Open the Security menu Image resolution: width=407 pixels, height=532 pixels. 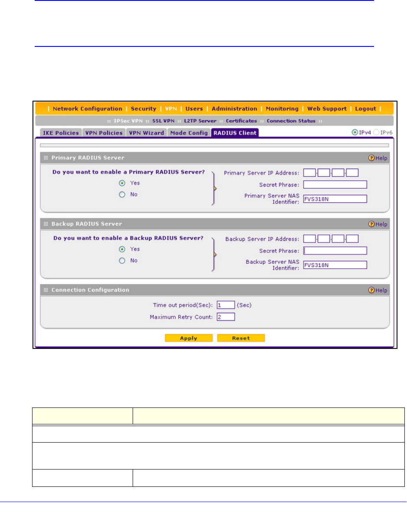(143, 109)
